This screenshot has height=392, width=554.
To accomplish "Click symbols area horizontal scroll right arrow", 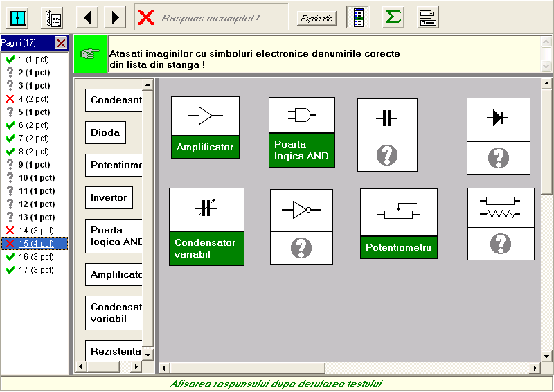I will [x=535, y=368].
